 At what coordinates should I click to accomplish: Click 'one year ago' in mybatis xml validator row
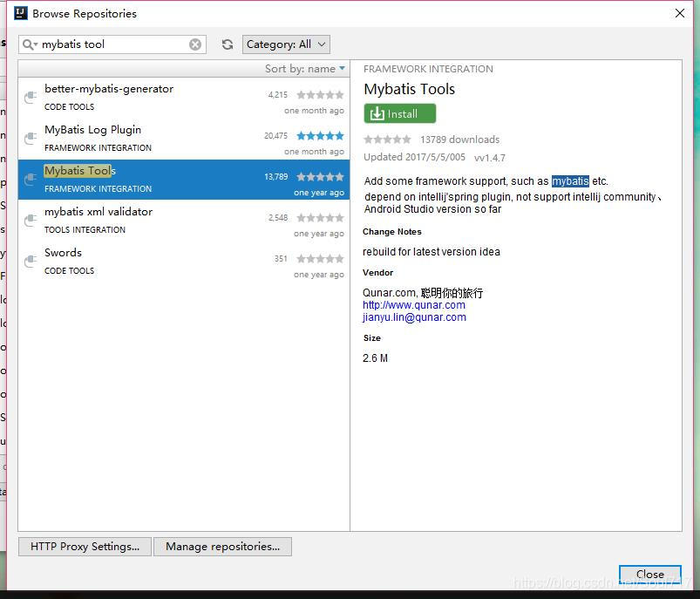pyautogui.click(x=319, y=234)
